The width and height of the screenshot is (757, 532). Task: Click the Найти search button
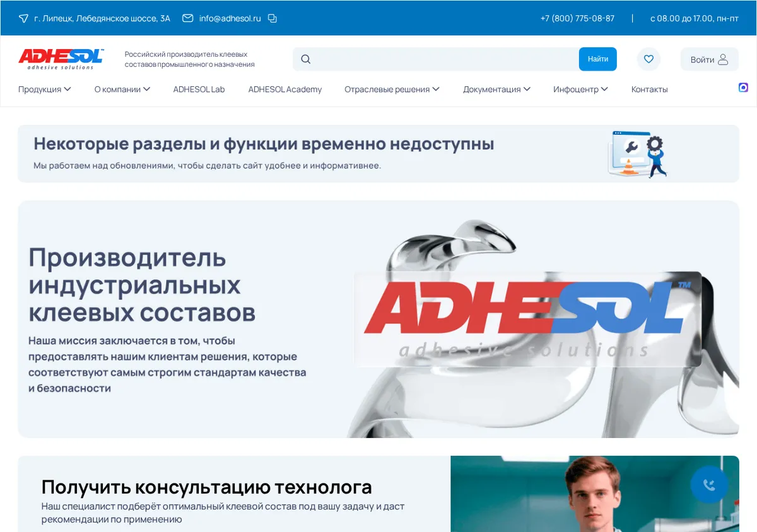(598, 59)
